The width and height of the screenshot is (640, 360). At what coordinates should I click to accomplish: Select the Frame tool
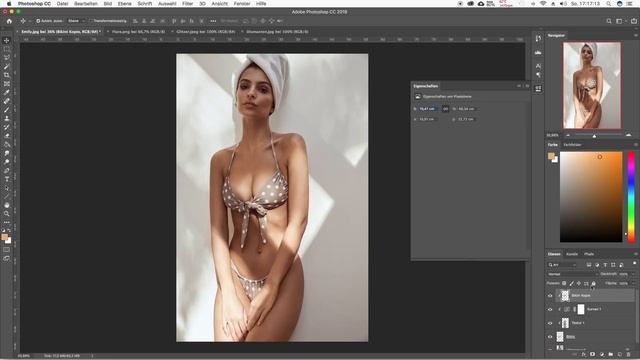pos(7,84)
